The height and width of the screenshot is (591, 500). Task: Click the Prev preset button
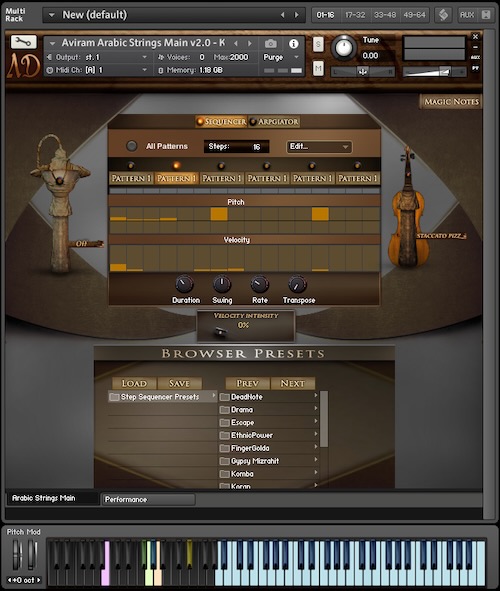[248, 383]
